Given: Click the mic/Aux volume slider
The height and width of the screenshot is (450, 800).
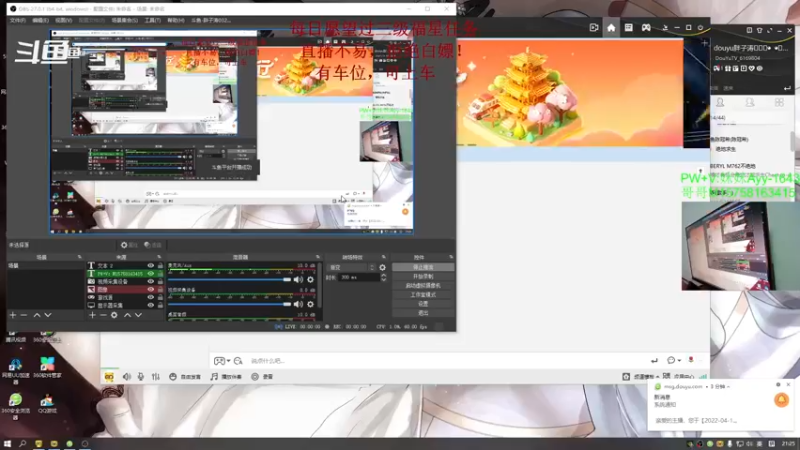Looking at the screenshot, I should tap(230, 280).
